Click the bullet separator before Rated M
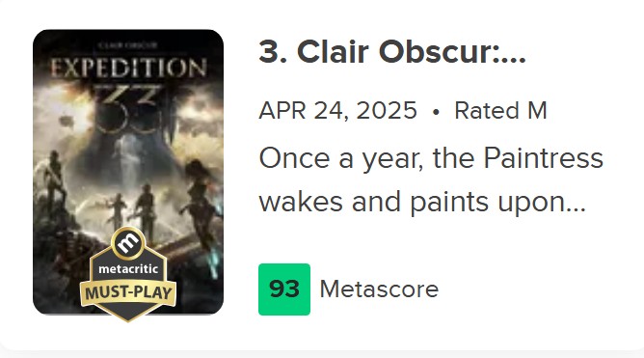Screen dimensions: 644x358 click(436, 111)
